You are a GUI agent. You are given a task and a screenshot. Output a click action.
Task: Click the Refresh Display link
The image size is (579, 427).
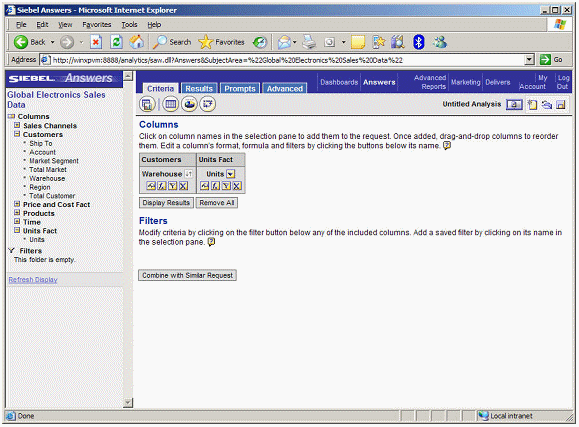point(33,280)
